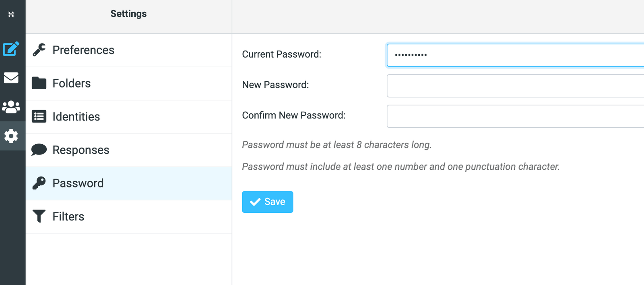Go to the Folders settings section

(129, 83)
